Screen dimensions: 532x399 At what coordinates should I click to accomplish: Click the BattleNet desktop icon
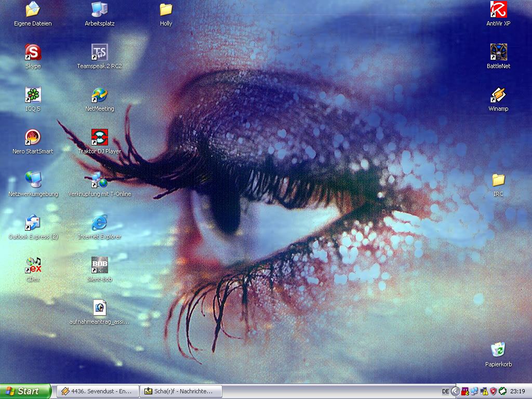pos(498,52)
